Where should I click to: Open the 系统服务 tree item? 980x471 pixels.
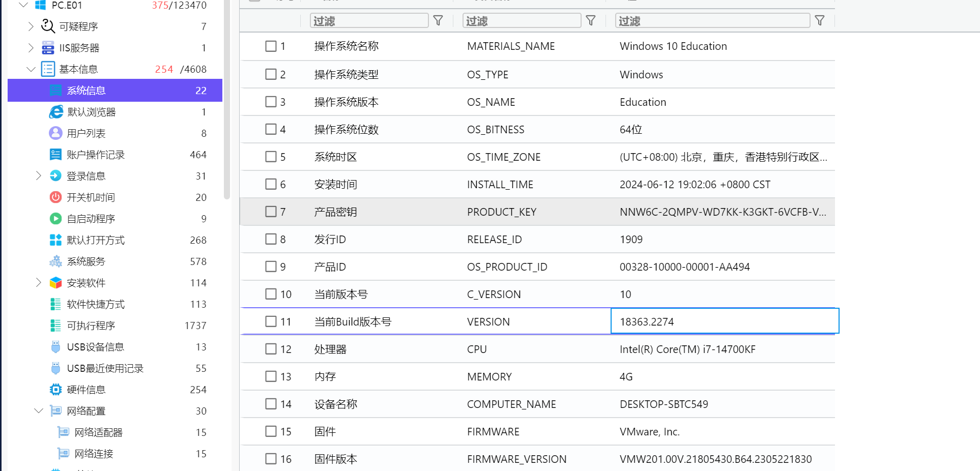[115, 261]
